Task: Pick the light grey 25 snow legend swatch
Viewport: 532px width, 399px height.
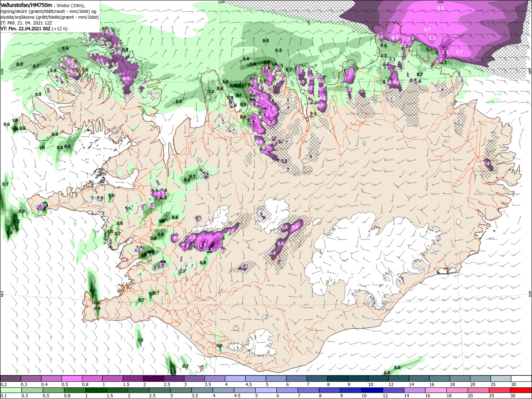Action: coord(501,379)
